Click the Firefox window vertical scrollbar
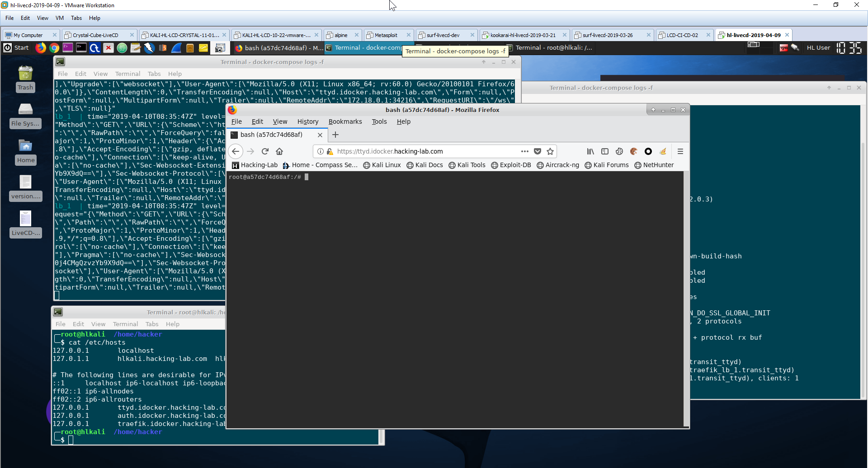The image size is (868, 468). click(686, 298)
